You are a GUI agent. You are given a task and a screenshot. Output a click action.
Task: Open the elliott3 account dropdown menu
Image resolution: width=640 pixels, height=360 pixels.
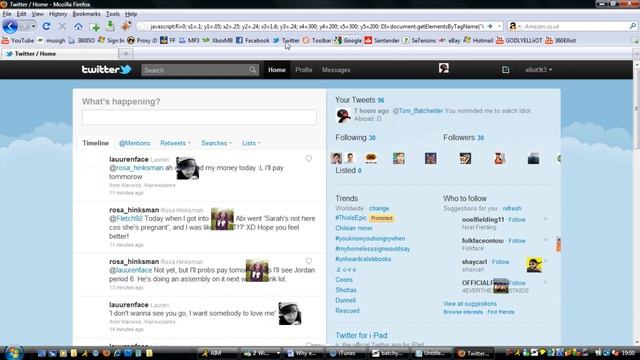[538, 70]
